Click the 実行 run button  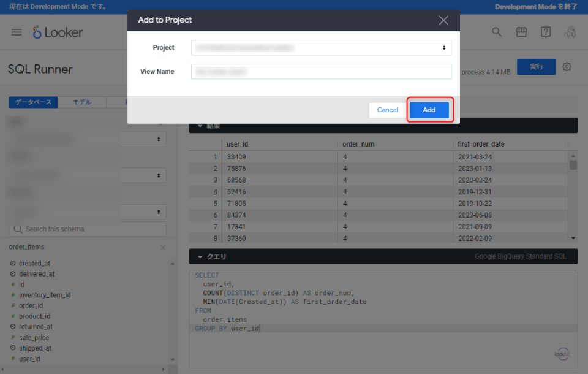(x=536, y=66)
